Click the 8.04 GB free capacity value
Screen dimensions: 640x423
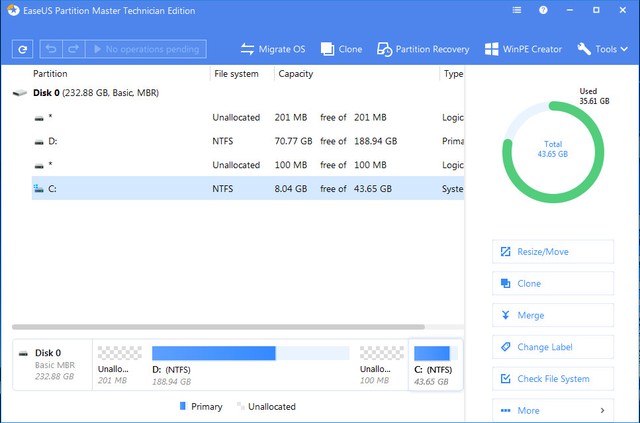(x=291, y=189)
